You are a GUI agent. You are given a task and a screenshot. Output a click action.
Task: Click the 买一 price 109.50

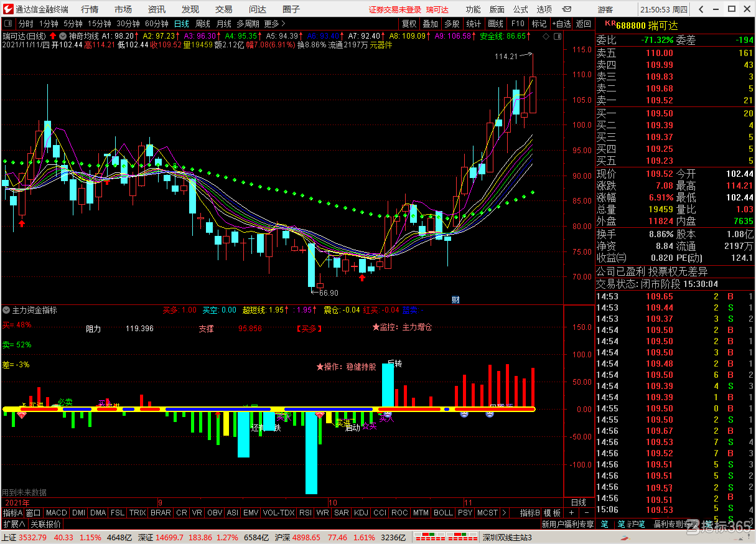tap(659, 113)
